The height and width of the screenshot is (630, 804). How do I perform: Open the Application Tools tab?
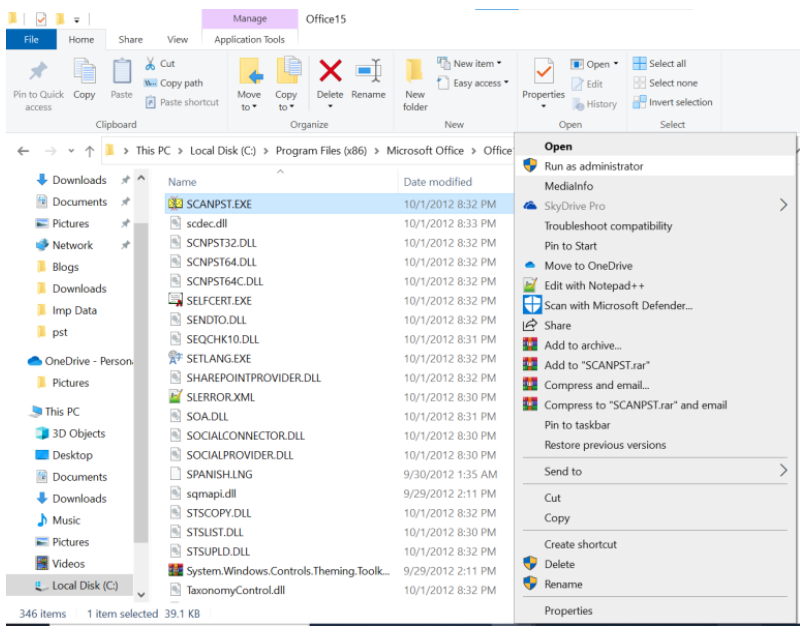249,39
